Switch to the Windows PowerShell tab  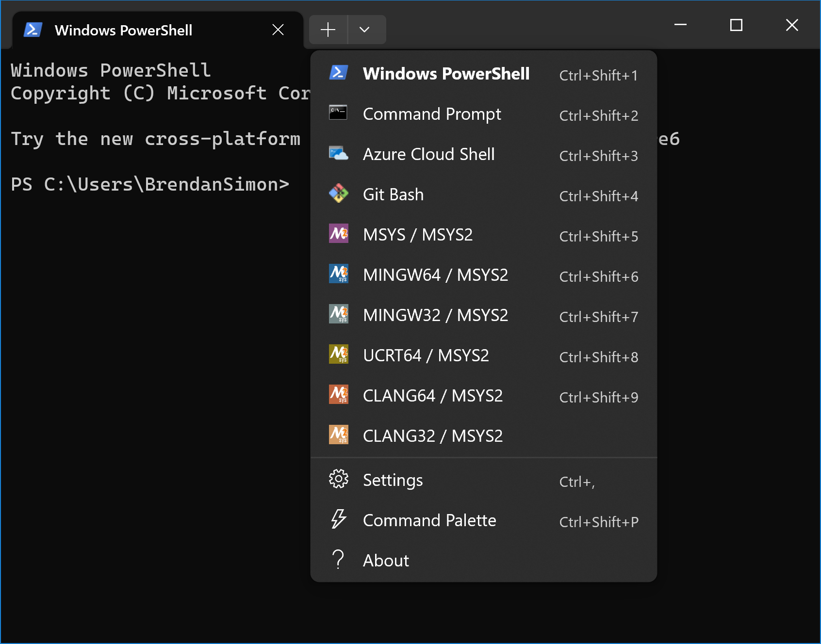pos(124,30)
